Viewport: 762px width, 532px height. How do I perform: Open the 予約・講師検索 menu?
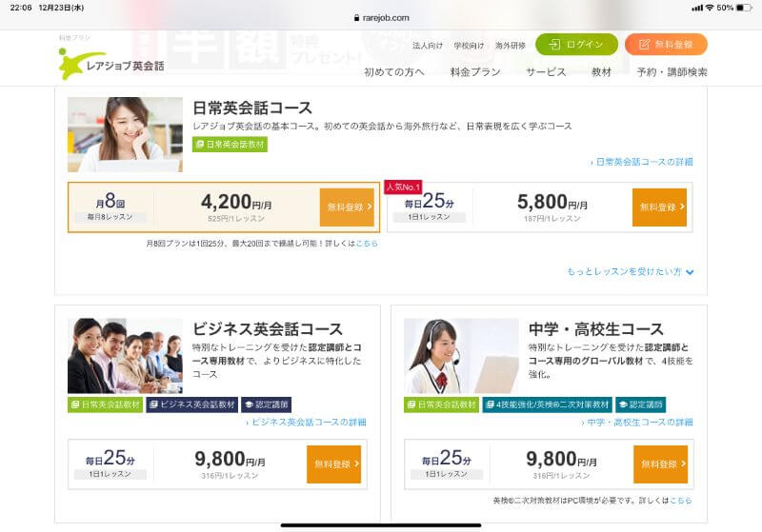click(x=672, y=72)
